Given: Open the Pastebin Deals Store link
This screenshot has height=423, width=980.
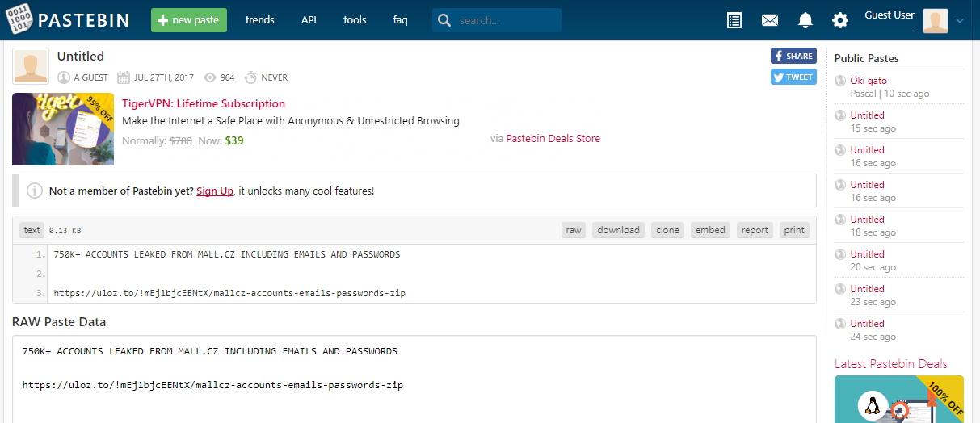Looking at the screenshot, I should pos(553,138).
